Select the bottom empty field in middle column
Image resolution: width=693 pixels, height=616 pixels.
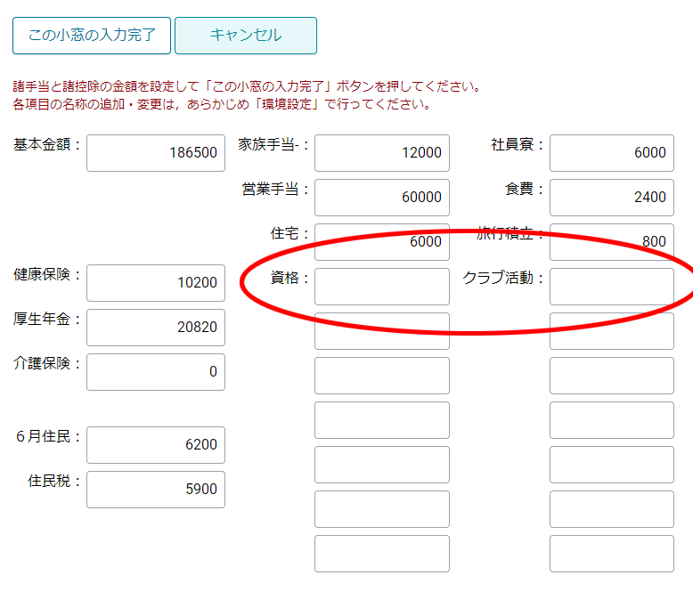click(x=381, y=553)
